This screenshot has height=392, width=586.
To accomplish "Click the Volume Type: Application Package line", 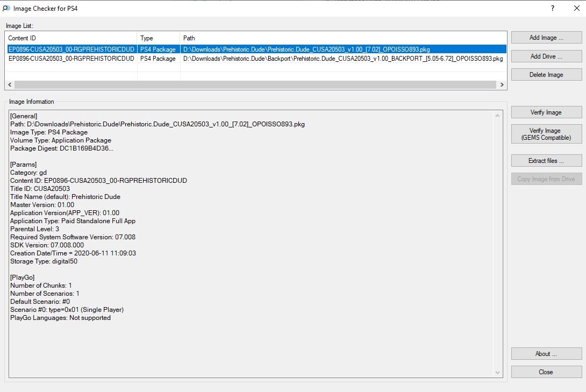I will point(61,140).
